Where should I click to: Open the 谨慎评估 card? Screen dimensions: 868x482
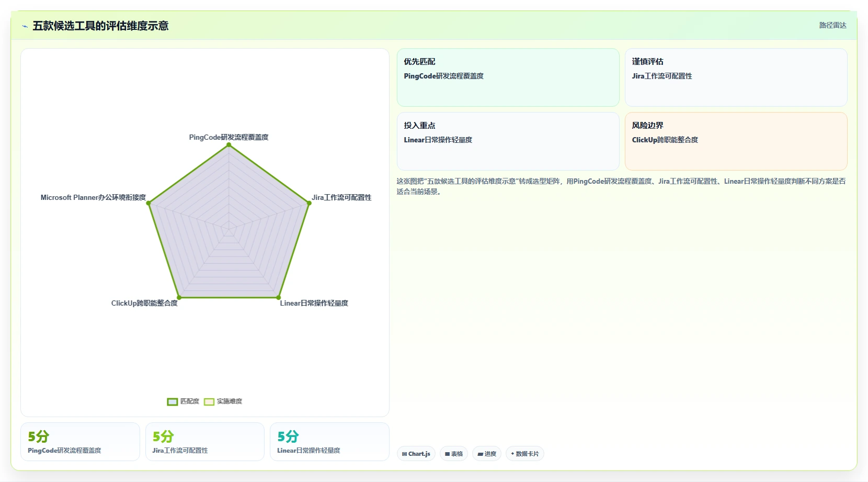(x=736, y=77)
